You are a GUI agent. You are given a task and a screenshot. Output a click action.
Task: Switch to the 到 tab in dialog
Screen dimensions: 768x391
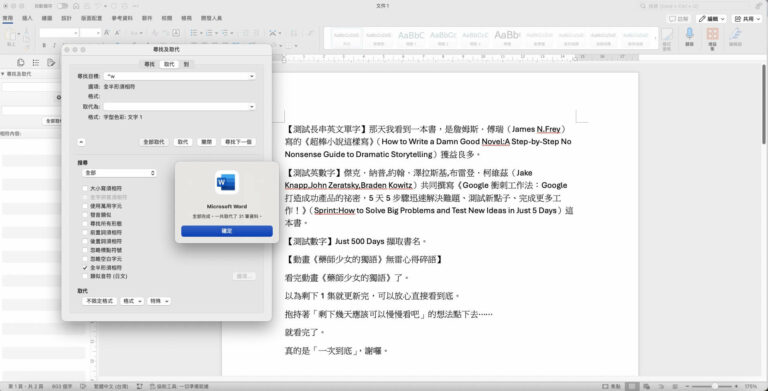tap(187, 64)
